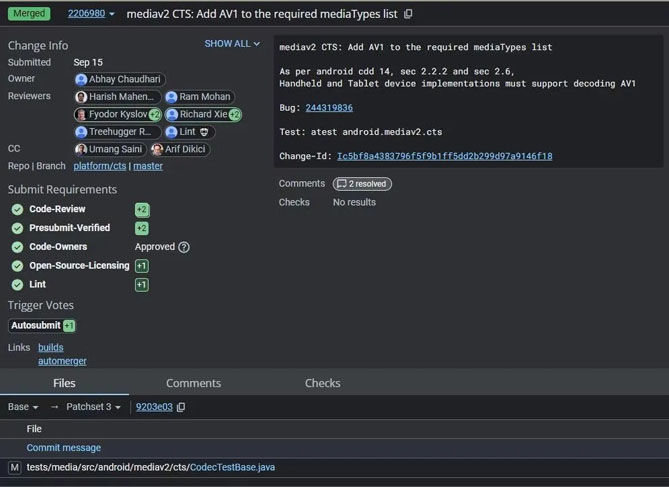This screenshot has width=669, height=487.
Task: Open the Base patchset dropdown
Action: [23, 407]
